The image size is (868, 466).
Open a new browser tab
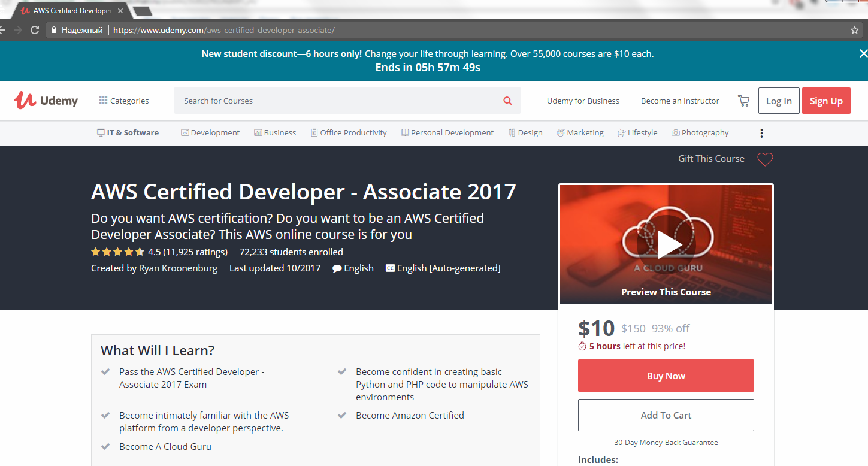142,11
